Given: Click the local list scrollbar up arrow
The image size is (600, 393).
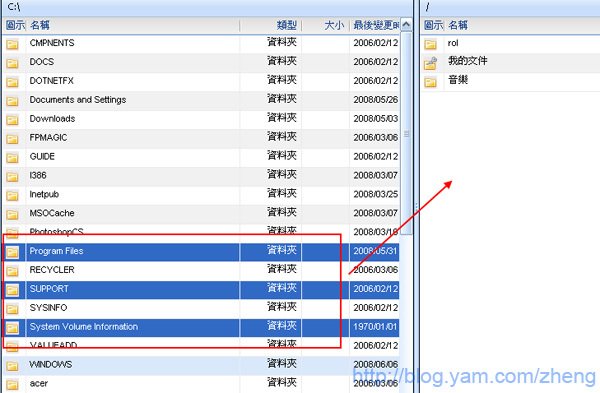Looking at the screenshot, I should click(x=406, y=25).
